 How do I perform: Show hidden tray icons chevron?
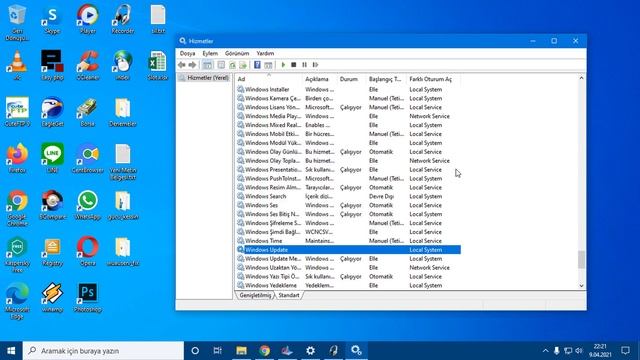tap(545, 351)
